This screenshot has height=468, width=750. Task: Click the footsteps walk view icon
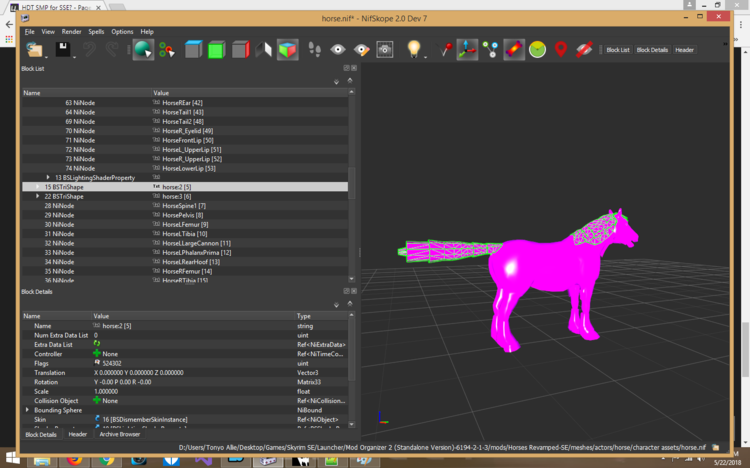tap(314, 49)
